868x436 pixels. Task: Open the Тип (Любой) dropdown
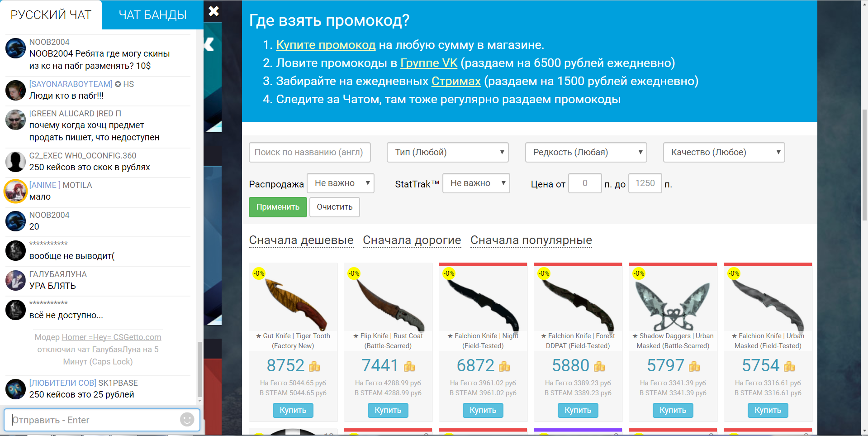(448, 152)
